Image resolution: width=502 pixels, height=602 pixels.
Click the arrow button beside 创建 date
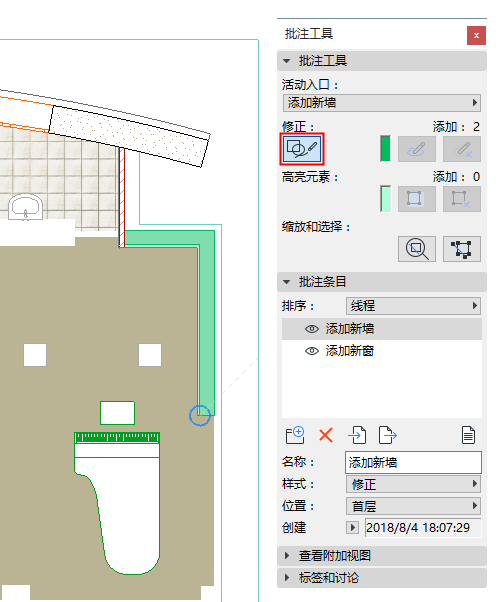[x=352, y=528]
